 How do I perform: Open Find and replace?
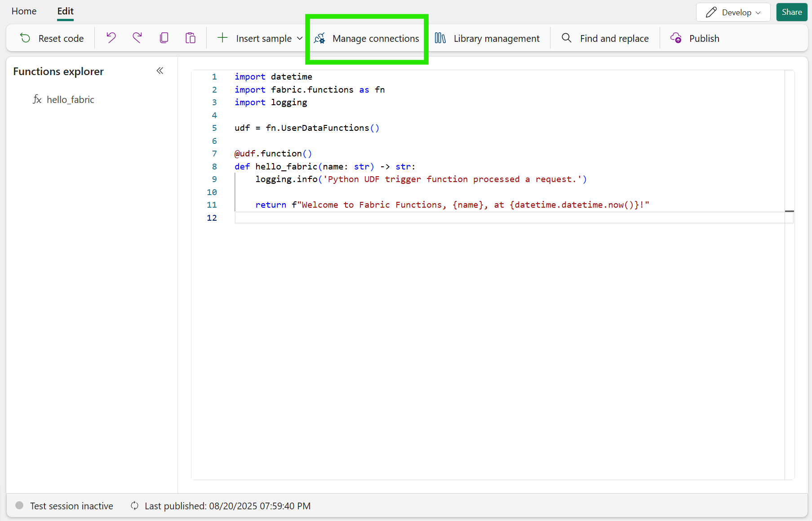[604, 38]
